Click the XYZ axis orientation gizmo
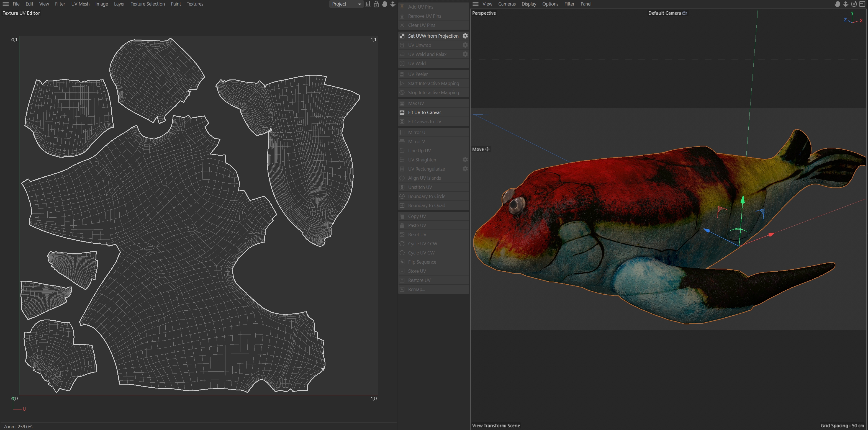868x430 pixels. coord(853,19)
